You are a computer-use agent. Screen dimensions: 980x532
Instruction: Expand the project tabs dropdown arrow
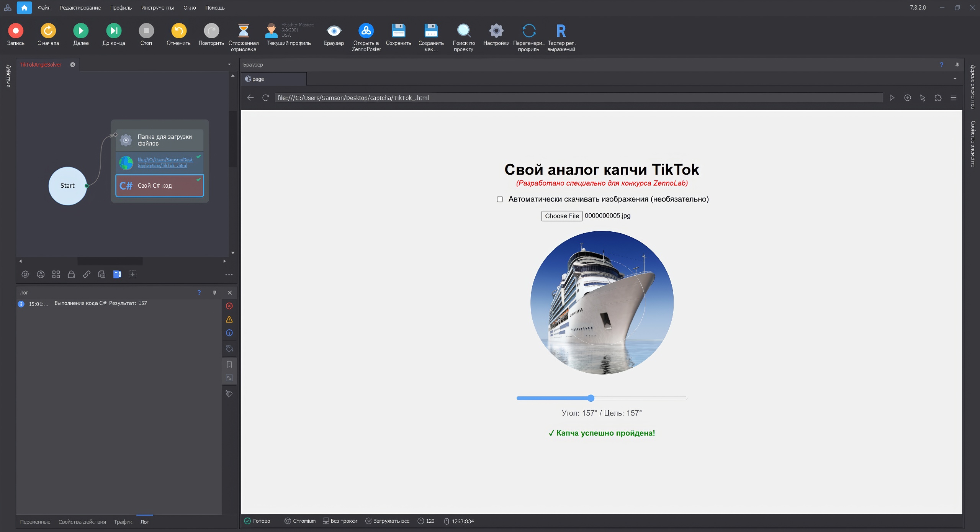coord(229,64)
